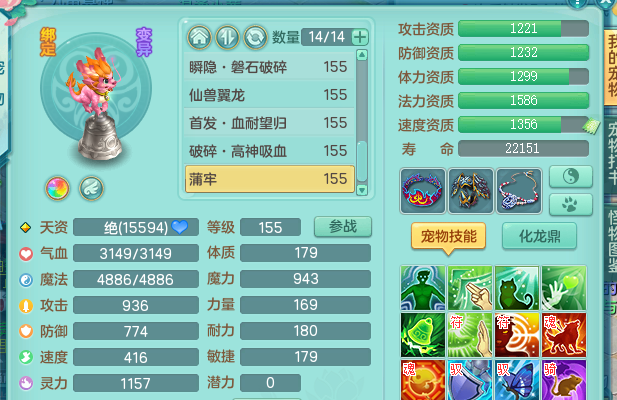
Task: Click the 参战 button
Action: click(343, 227)
